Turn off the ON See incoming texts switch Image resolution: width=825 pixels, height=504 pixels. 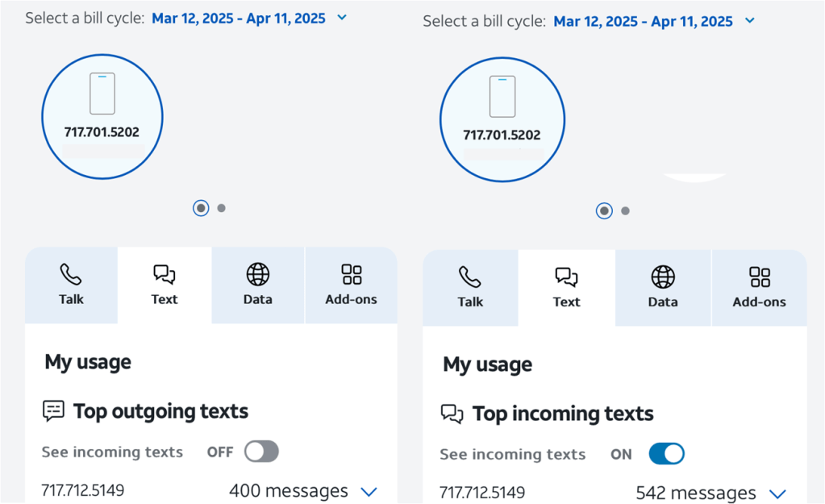[x=666, y=454]
